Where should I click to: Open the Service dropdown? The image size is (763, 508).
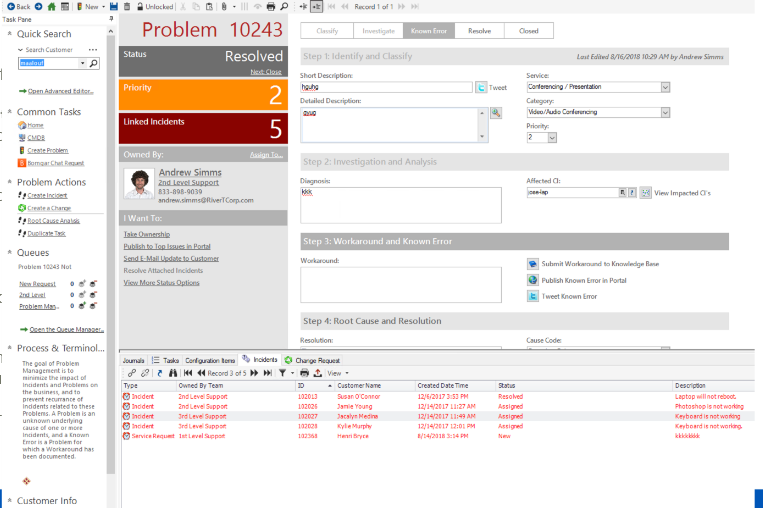point(665,87)
